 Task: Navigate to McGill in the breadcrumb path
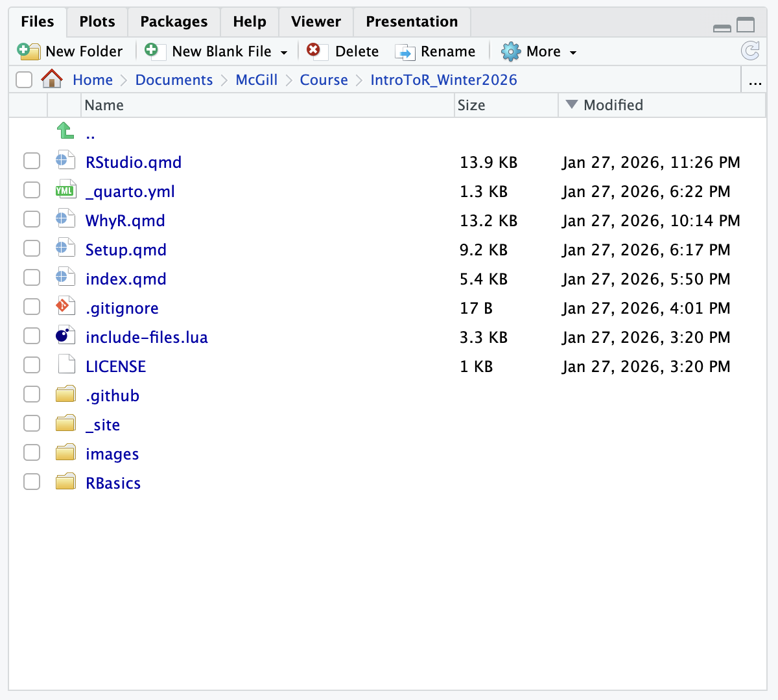[x=256, y=80]
